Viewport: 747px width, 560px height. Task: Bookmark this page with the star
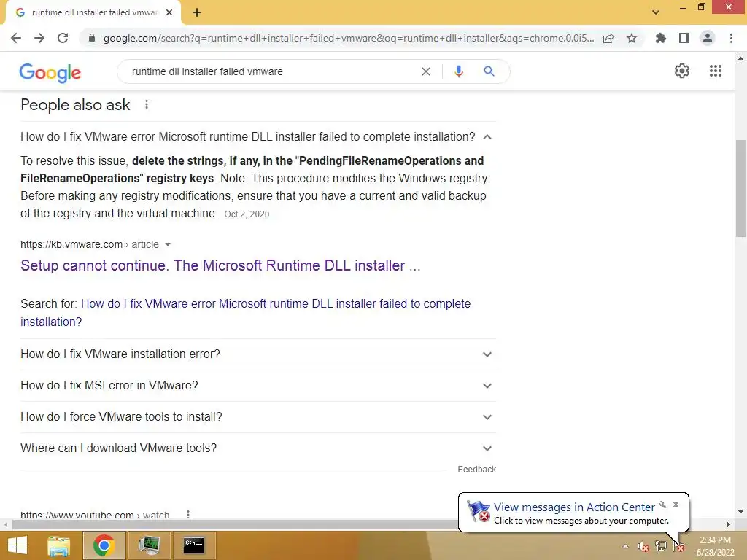click(632, 38)
